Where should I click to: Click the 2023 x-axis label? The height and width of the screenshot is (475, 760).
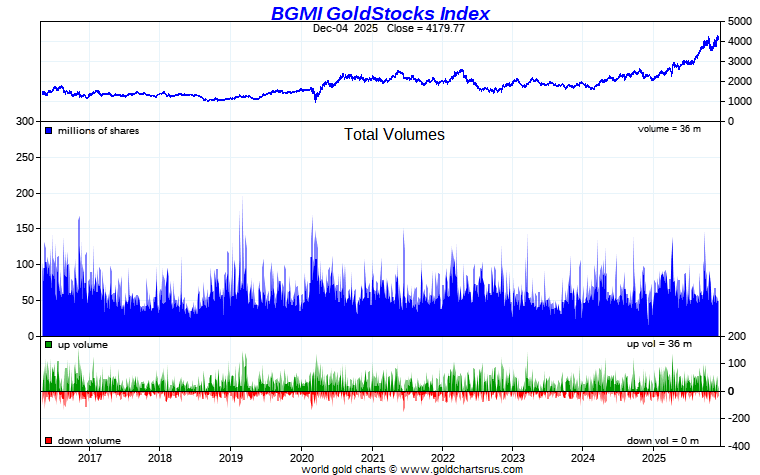pos(513,458)
